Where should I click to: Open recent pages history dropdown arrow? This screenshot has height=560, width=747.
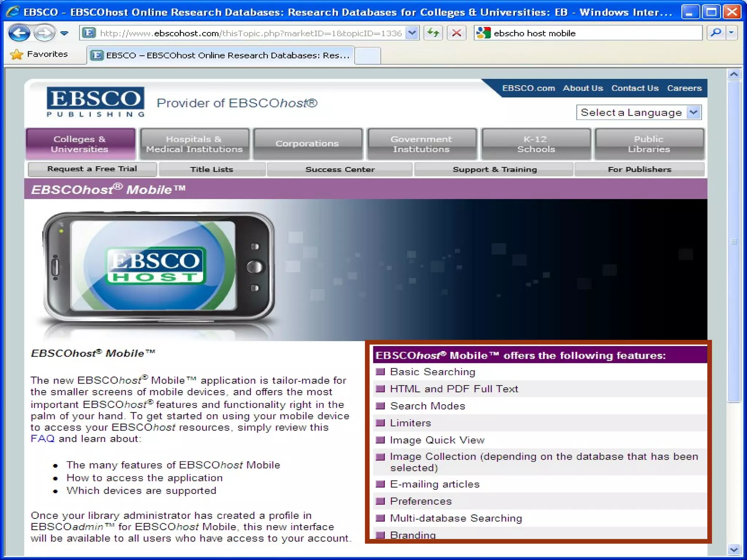pyautogui.click(x=65, y=33)
